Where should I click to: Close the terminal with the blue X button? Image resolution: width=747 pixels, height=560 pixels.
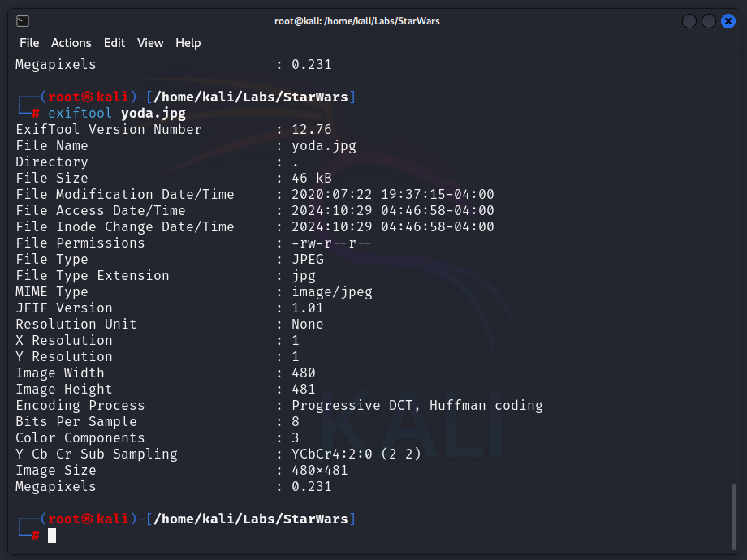[728, 21]
